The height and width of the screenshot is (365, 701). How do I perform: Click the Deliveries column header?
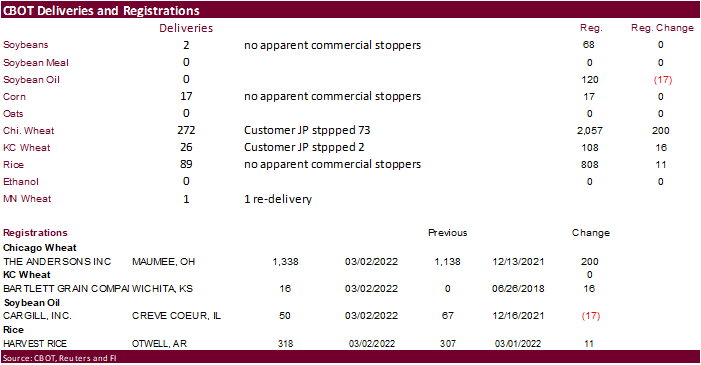[186, 28]
